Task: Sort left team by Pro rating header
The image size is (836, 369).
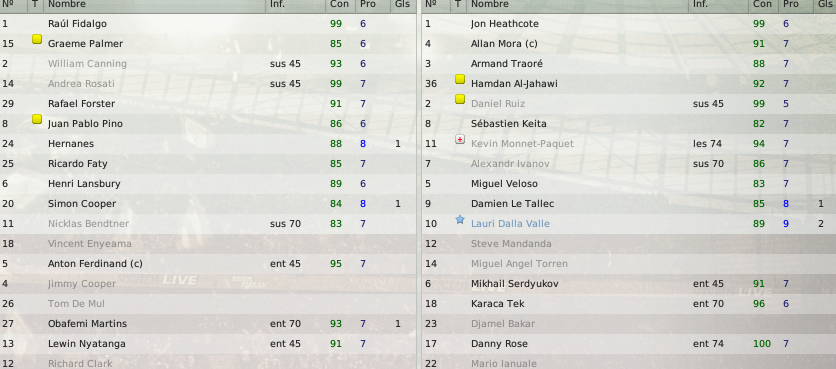Action: coord(368,4)
